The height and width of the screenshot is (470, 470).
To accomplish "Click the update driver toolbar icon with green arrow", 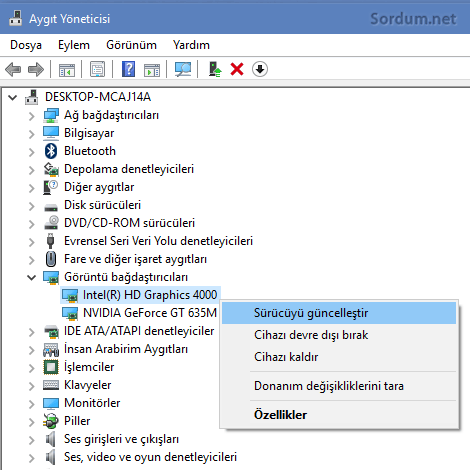I will point(215,69).
